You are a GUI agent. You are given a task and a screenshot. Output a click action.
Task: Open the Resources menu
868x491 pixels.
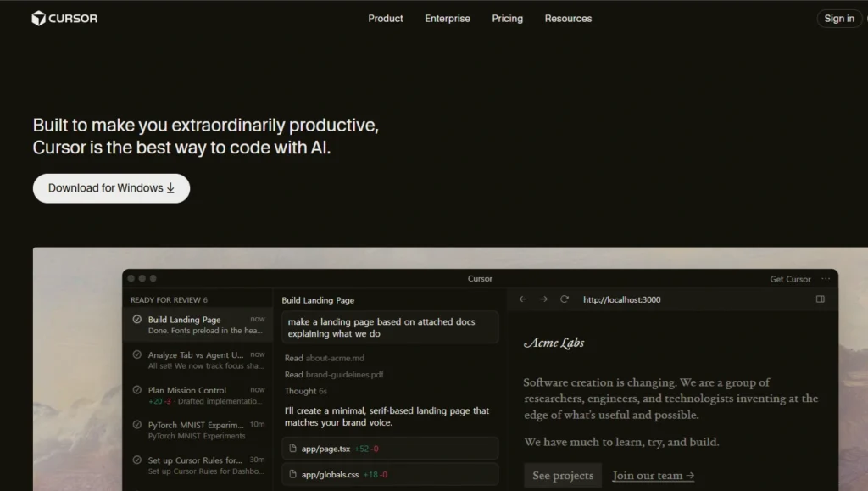[x=568, y=19]
